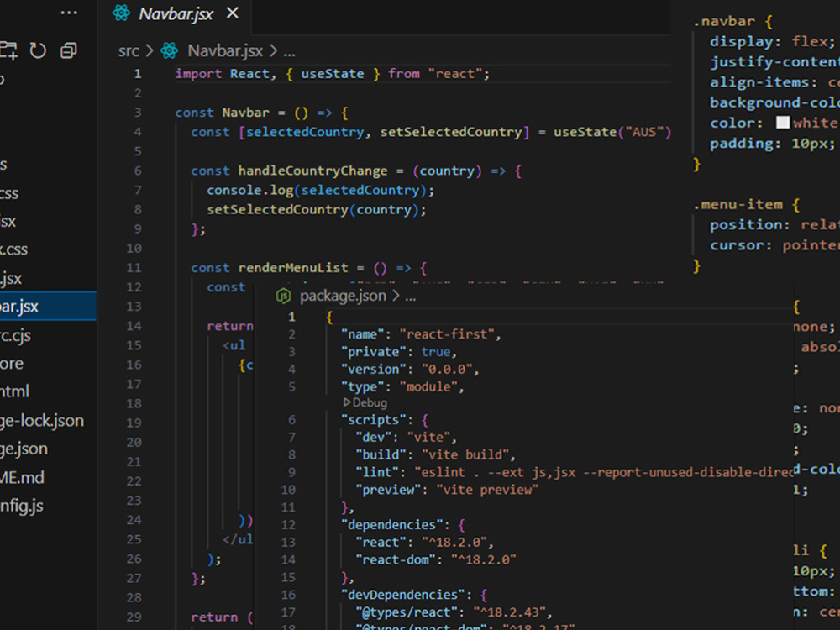This screenshot has height=630, width=840.
Task: Click the React icon on Navbar.jsx tab
Action: click(121, 13)
